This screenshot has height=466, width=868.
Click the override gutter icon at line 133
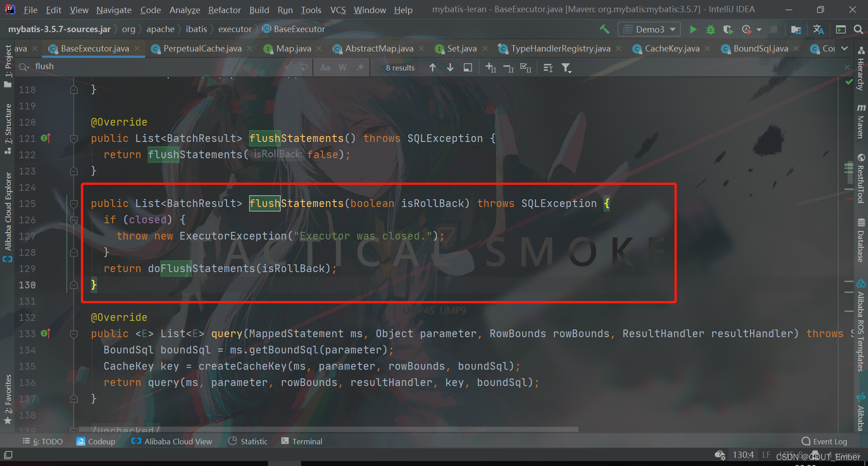pyautogui.click(x=45, y=333)
